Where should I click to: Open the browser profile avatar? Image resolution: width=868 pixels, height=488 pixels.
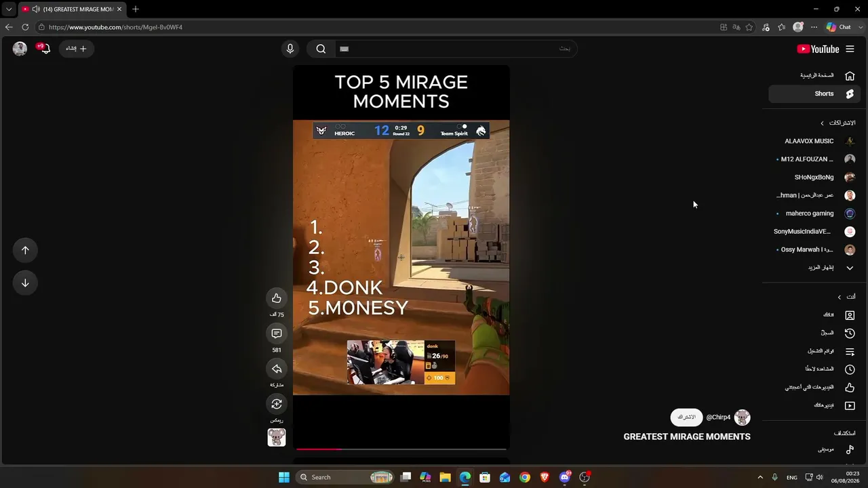[x=798, y=27]
